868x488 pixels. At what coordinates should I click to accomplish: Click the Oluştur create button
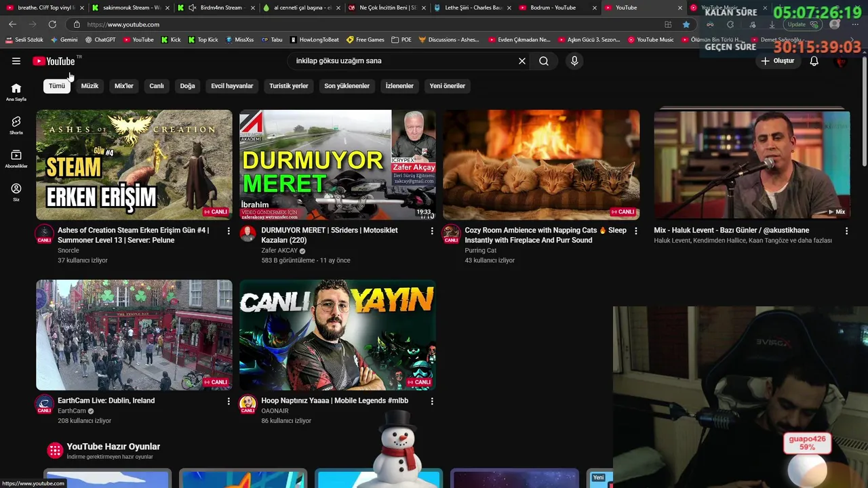(777, 61)
